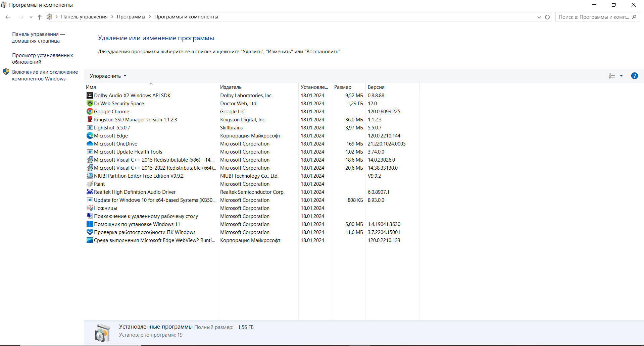
Task: Click version 14.38.33130.0 cell
Action: [383, 168]
